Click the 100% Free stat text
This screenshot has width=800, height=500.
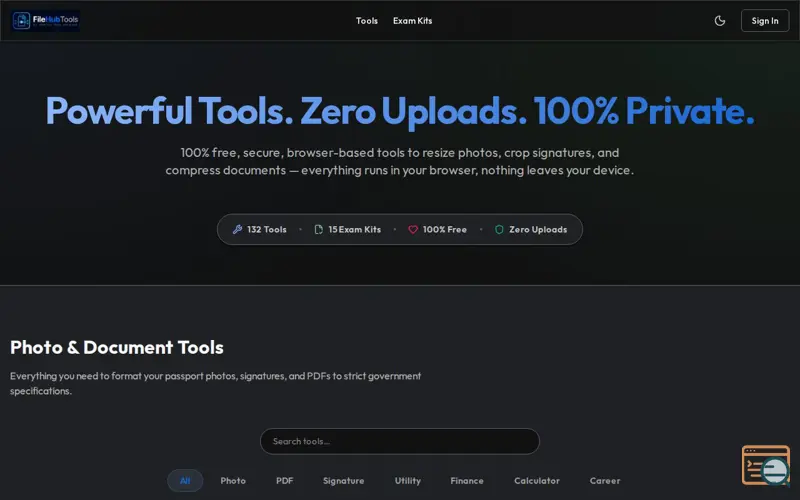(444, 230)
